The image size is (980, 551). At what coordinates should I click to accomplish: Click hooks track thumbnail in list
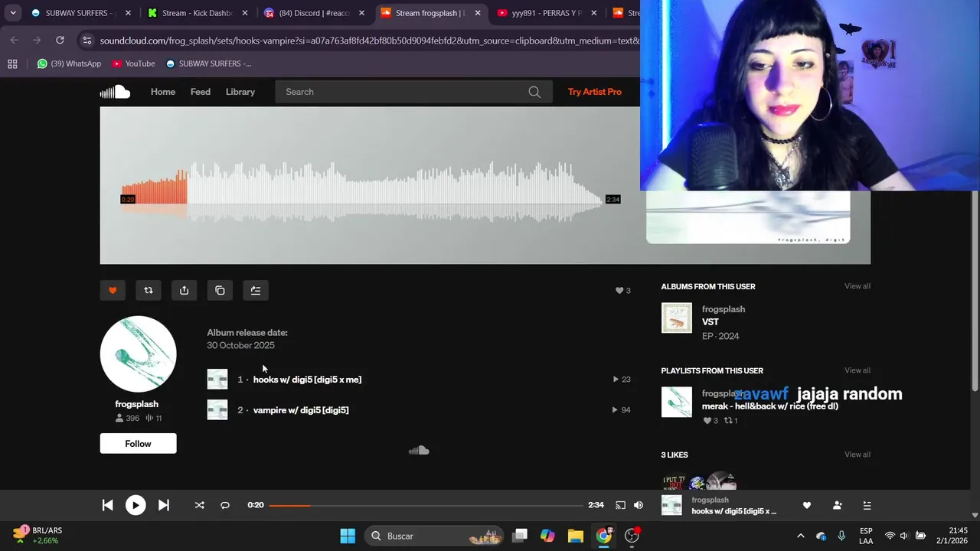(x=217, y=380)
